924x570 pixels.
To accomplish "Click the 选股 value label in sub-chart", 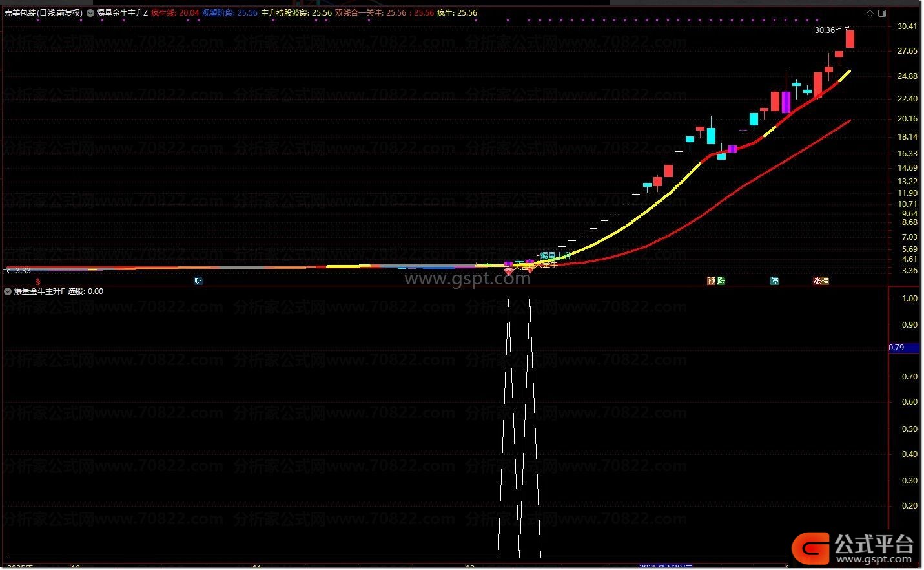I will (x=85, y=291).
